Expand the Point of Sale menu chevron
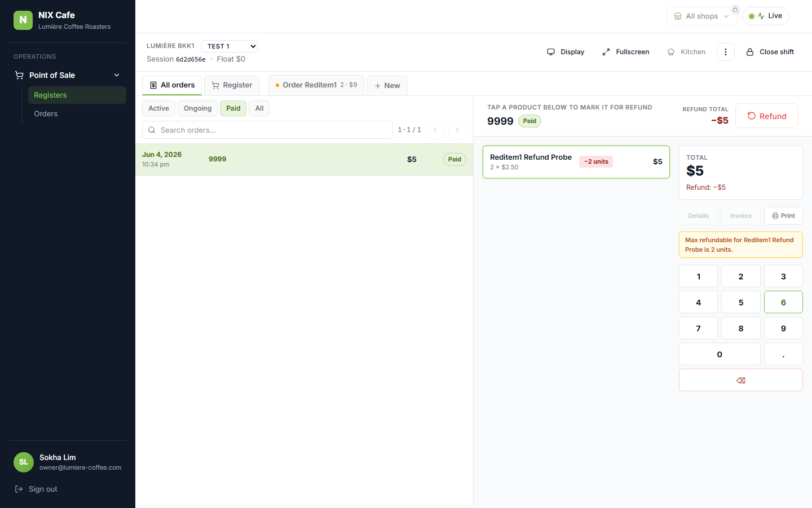Viewport: 812px width, 508px height. click(x=117, y=75)
